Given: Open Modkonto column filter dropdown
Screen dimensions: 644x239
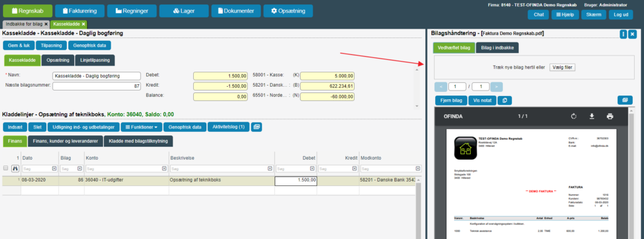Looking at the screenshot, I should click(418, 168).
